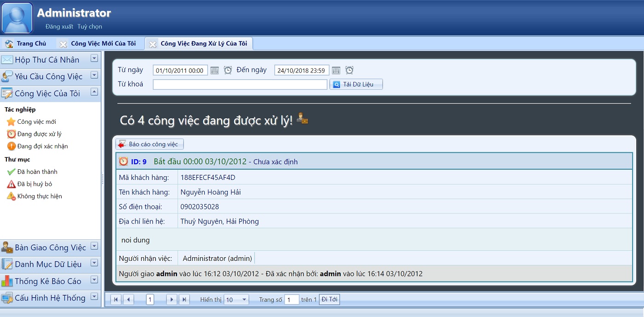The image size is (644, 317).
Task: Open time picker for Từ ngày field
Action: click(228, 70)
